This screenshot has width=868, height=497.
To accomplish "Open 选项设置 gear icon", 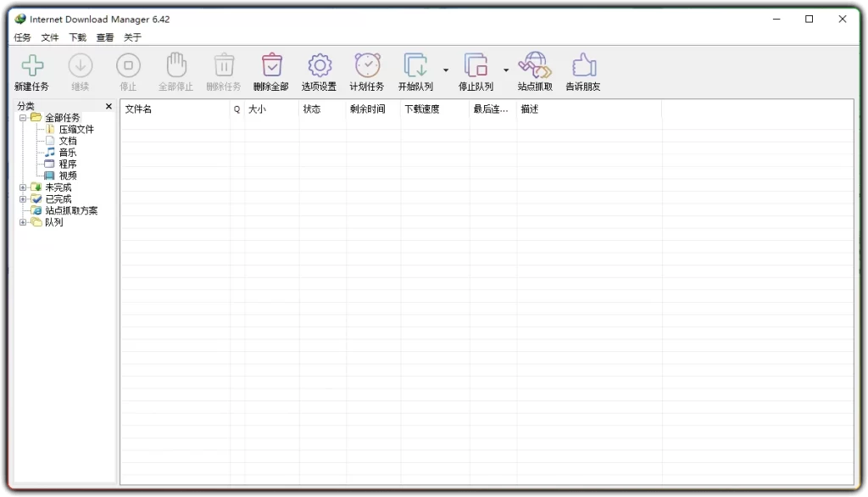I will point(320,65).
